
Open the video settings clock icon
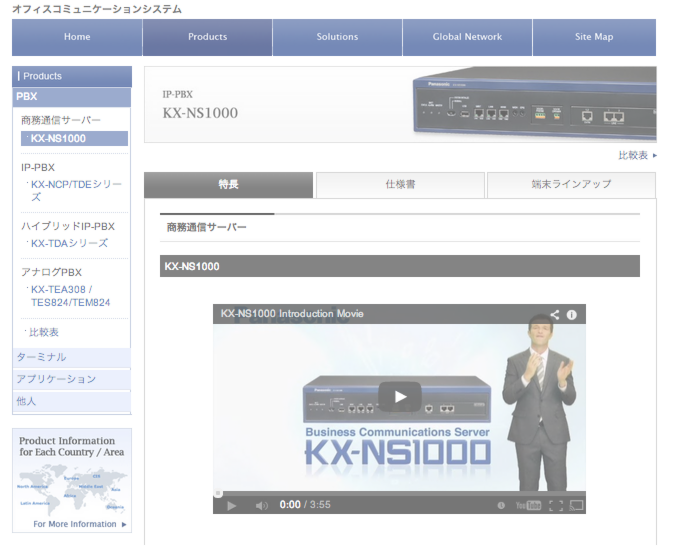click(x=501, y=506)
